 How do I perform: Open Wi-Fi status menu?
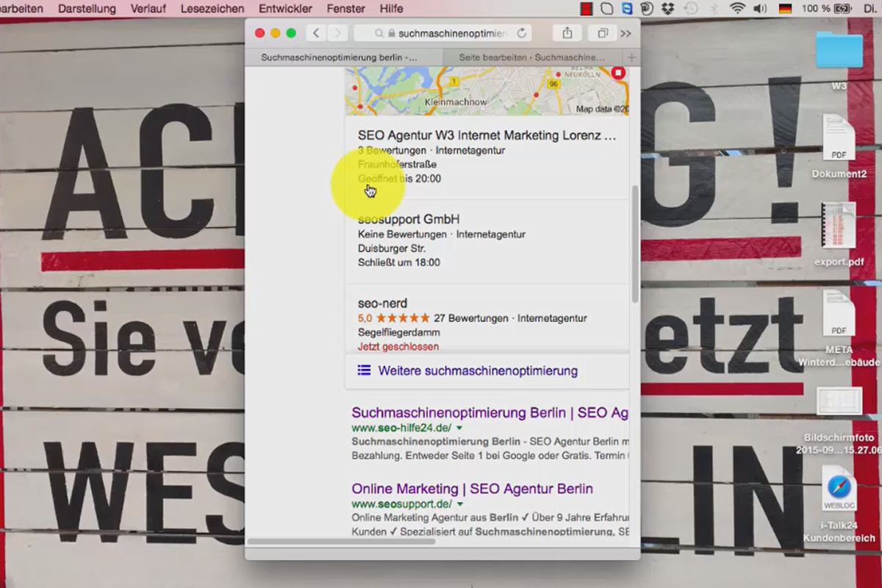pyautogui.click(x=737, y=9)
